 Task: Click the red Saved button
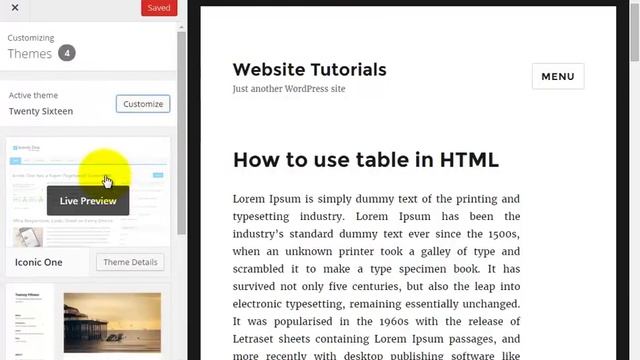[159, 8]
